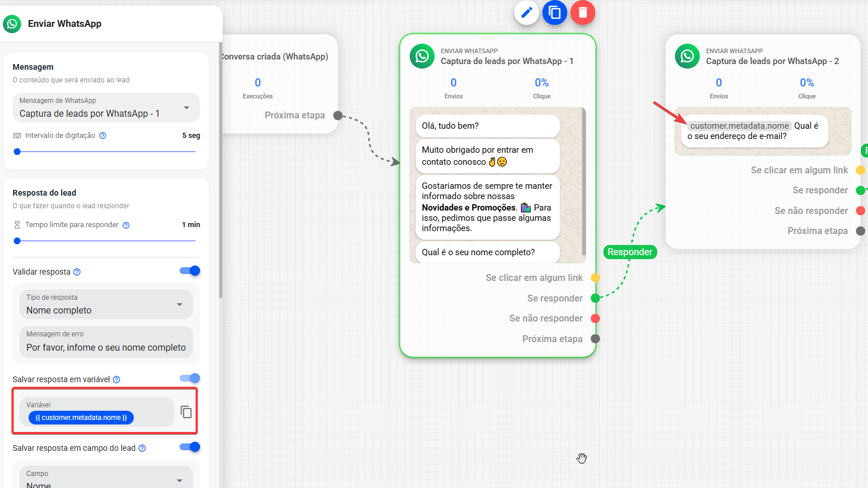Click the e-mail question message bubble in node 2
The image size is (868, 488).
[x=755, y=131]
